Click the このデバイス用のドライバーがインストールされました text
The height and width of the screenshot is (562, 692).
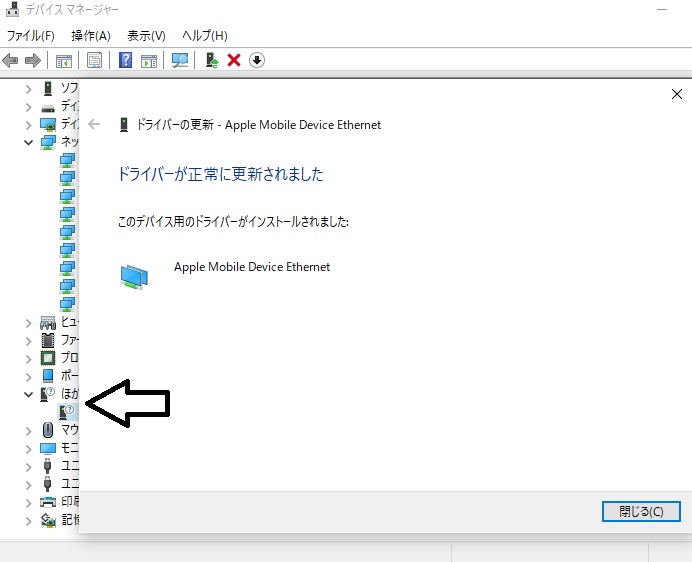point(233,221)
